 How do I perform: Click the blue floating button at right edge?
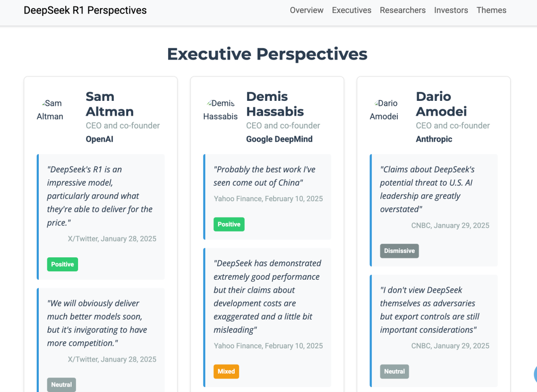coord(535,375)
